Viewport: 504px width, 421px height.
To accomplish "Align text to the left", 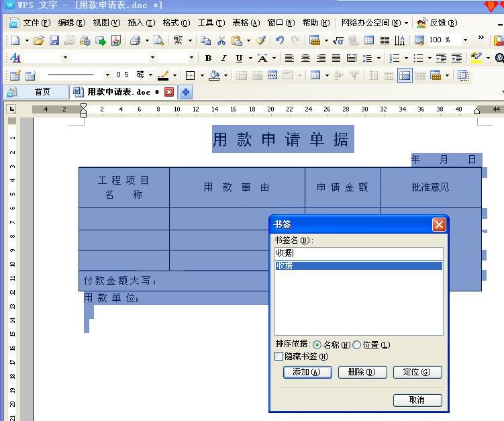I will tap(289, 58).
